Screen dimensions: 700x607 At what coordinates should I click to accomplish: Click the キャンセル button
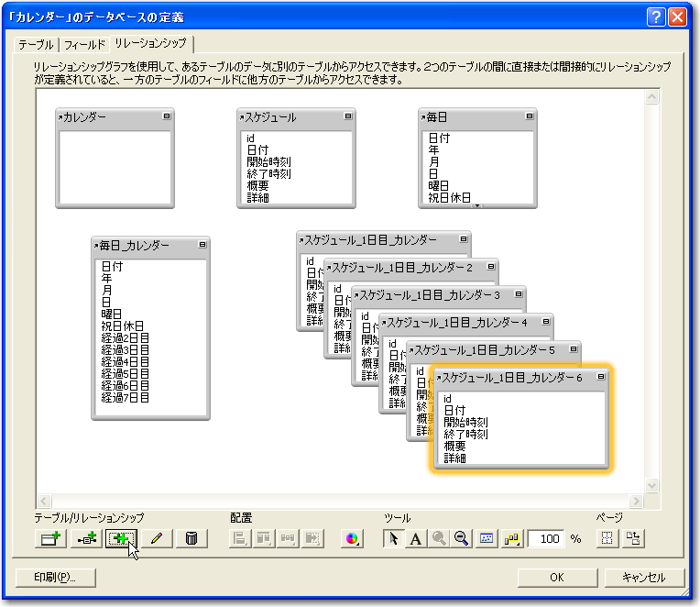pyautogui.click(x=643, y=578)
